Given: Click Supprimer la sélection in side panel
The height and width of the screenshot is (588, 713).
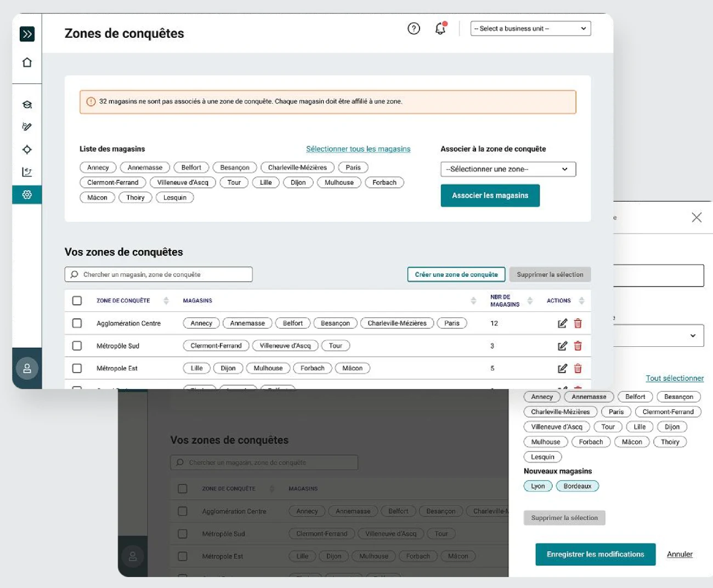Looking at the screenshot, I should tap(564, 518).
